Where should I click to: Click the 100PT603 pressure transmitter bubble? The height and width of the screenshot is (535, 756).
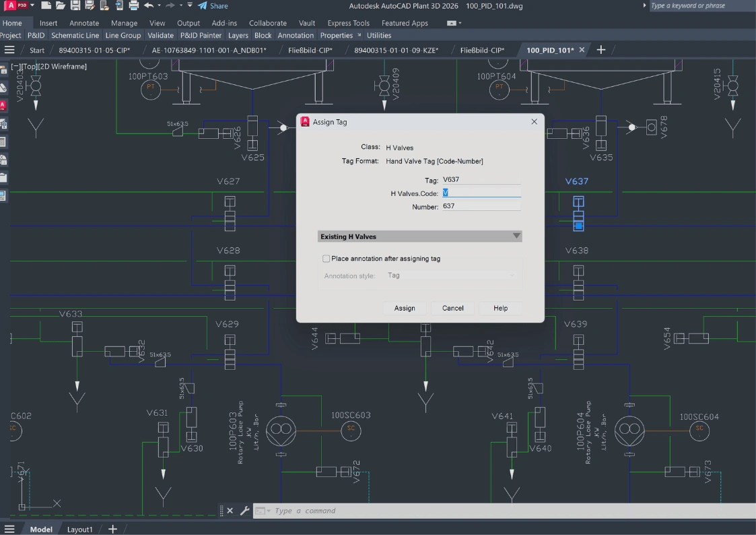pyautogui.click(x=150, y=90)
